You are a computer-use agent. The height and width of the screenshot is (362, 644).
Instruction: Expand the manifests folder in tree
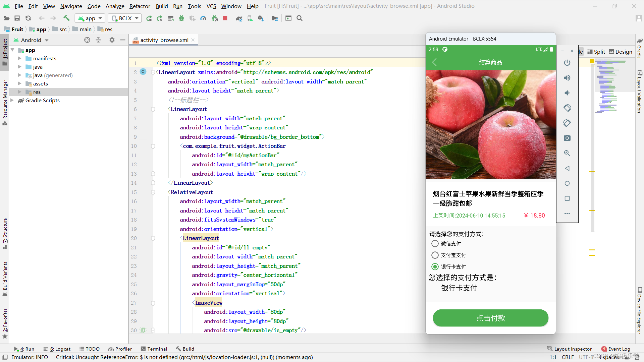19,58
